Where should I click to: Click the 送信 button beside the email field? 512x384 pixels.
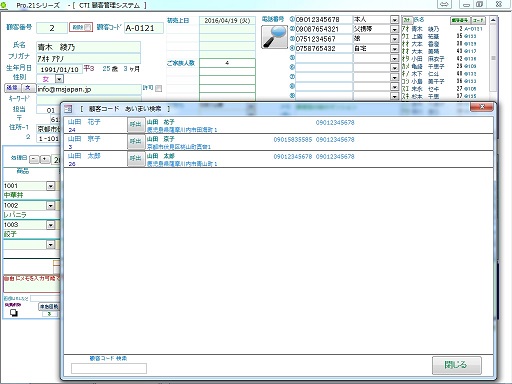[12, 88]
